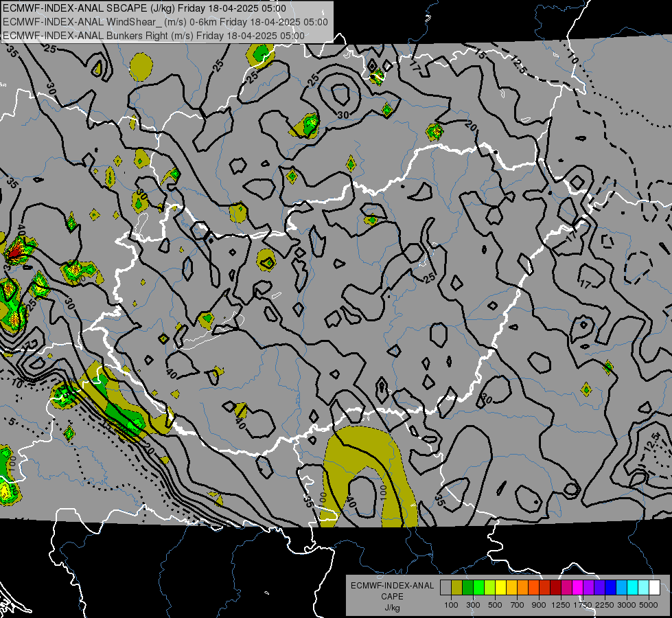This screenshot has width=672, height=618.
Task: Click the dark maroon-red legend swatch
Action: 555,588
